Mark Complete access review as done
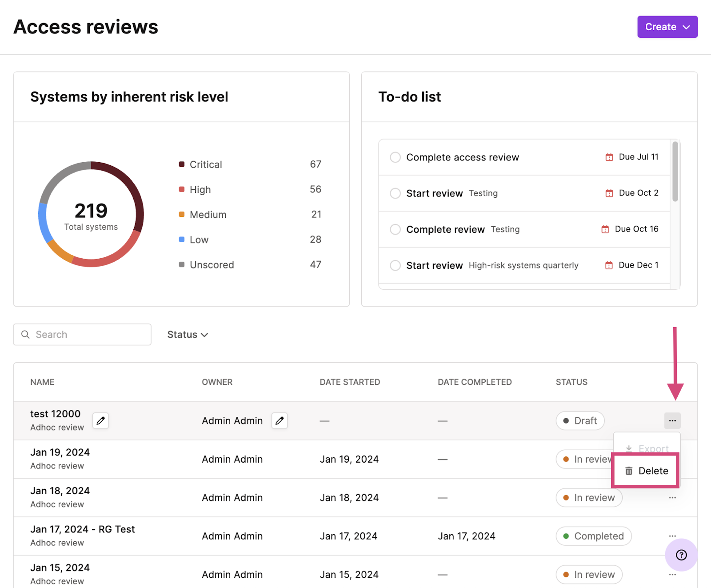This screenshot has height=588, width=711. (395, 157)
